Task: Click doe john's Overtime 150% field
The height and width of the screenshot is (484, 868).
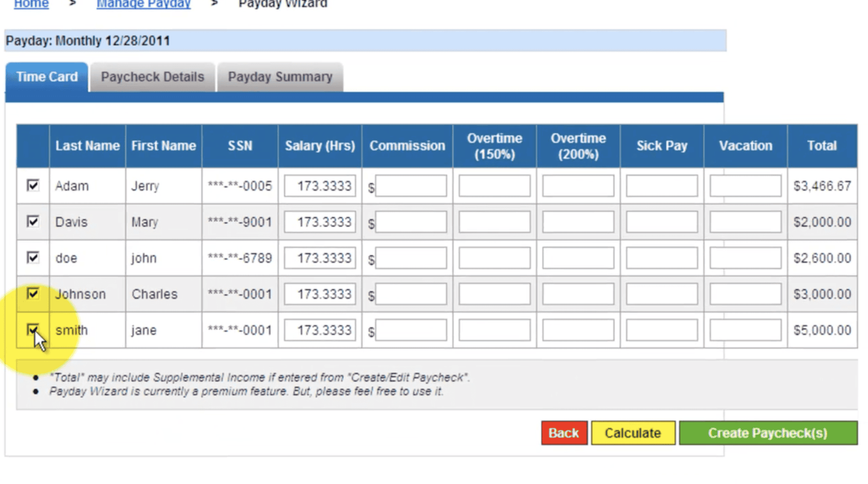Action: [494, 257]
